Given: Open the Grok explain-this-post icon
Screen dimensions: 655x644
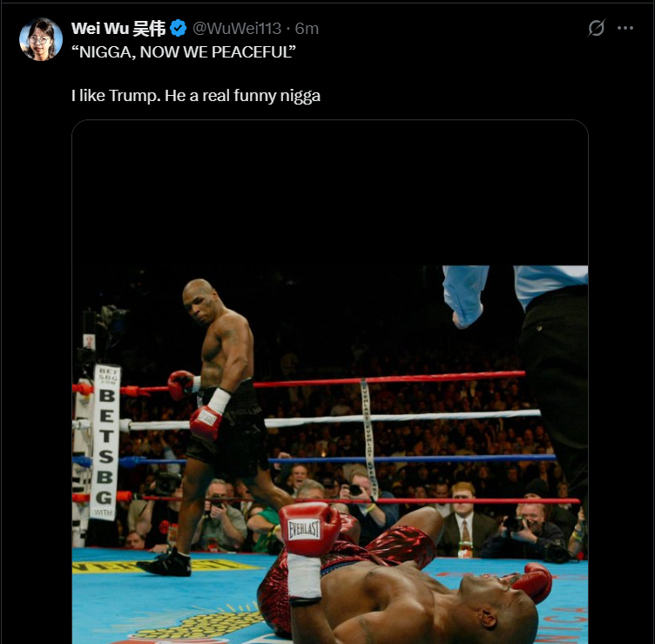Looking at the screenshot, I should (596, 28).
